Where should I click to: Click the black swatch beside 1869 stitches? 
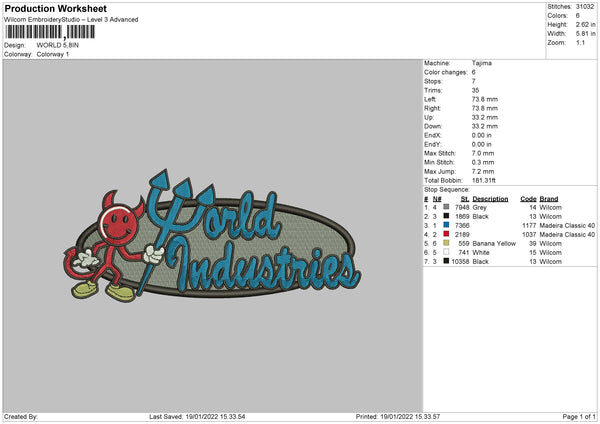(x=446, y=216)
